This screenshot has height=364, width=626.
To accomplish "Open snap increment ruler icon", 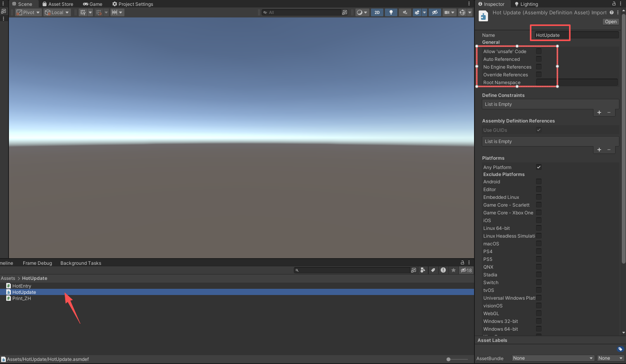I will [114, 12].
